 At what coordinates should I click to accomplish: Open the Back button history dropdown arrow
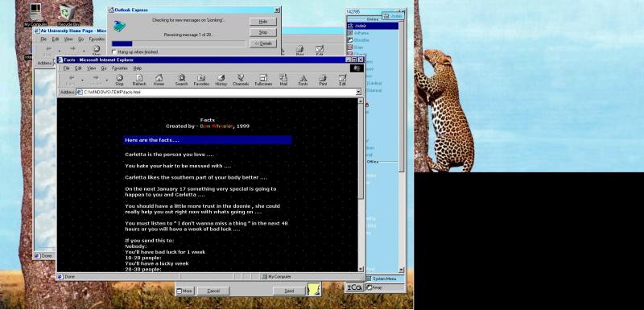click(83, 80)
